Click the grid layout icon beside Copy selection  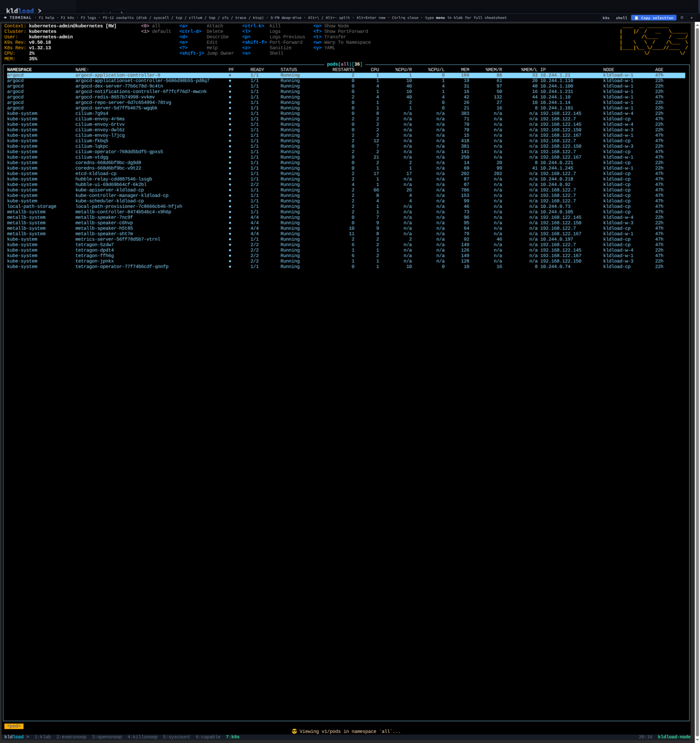pyautogui.click(x=682, y=17)
